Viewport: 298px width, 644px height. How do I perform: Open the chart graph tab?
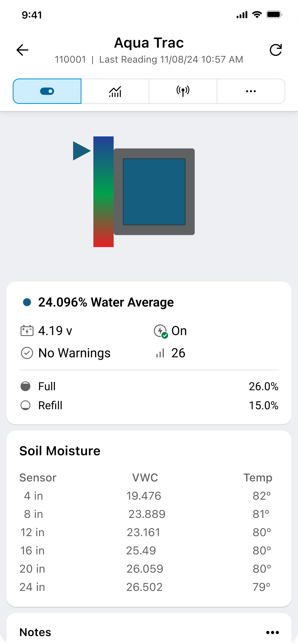point(115,91)
